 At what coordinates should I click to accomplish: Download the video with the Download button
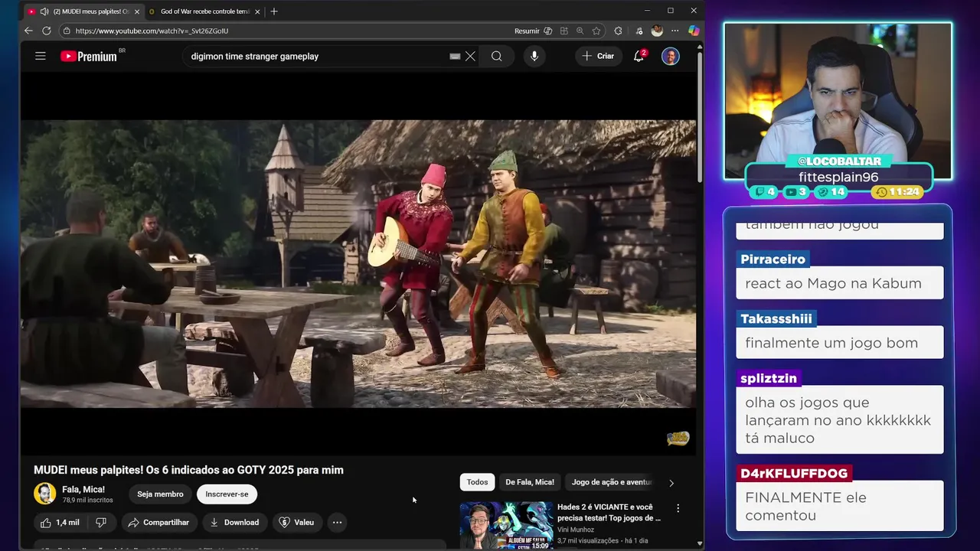coord(234,523)
